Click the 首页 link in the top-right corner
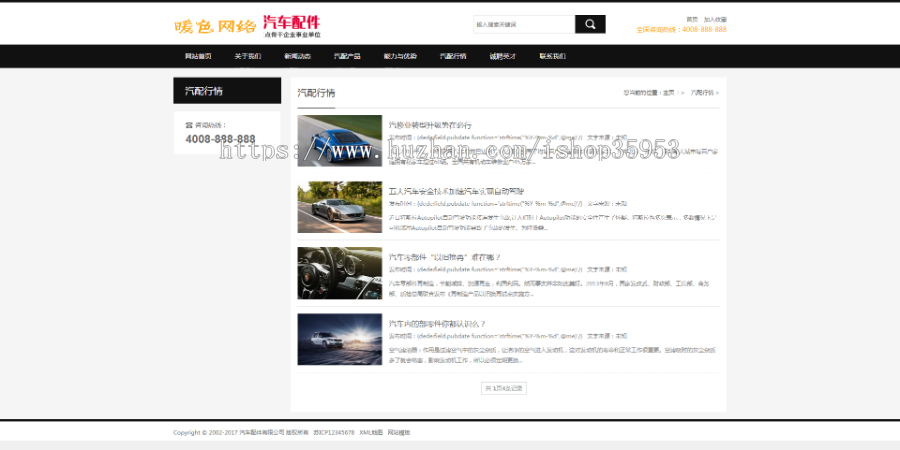The image size is (900, 450). point(692,19)
